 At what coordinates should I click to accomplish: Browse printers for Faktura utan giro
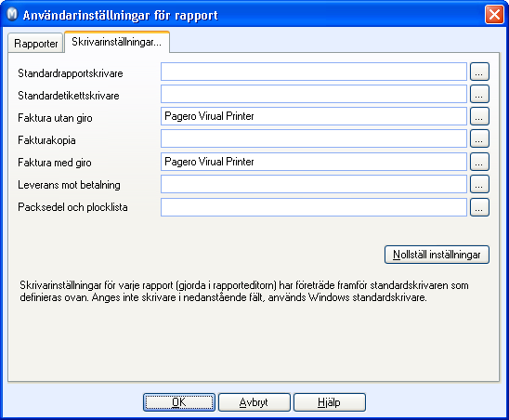(479, 116)
